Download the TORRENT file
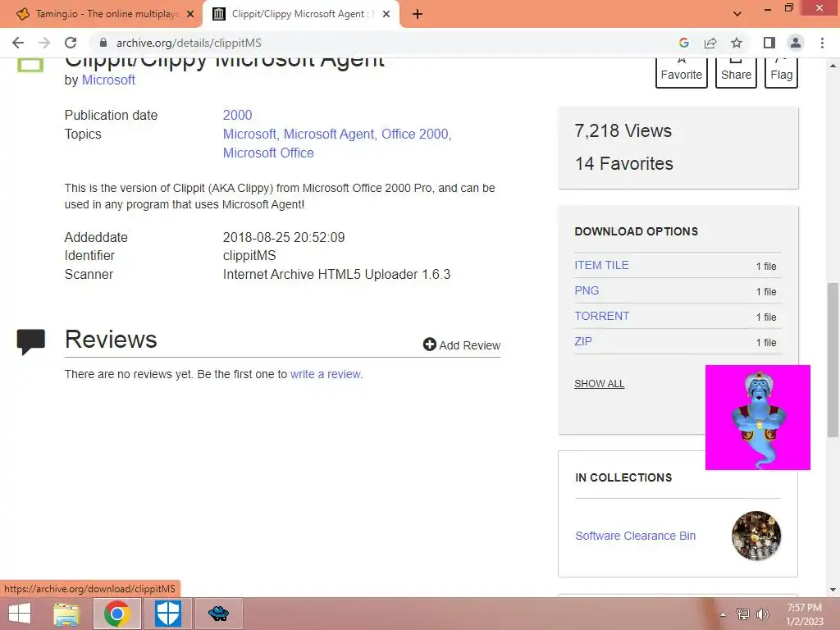The width and height of the screenshot is (840, 630). click(x=601, y=316)
